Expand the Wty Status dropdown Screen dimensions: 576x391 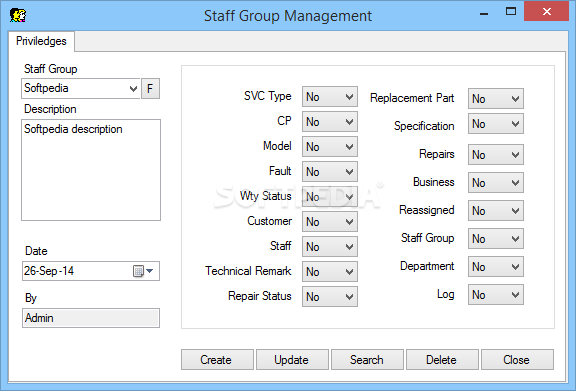point(330,197)
